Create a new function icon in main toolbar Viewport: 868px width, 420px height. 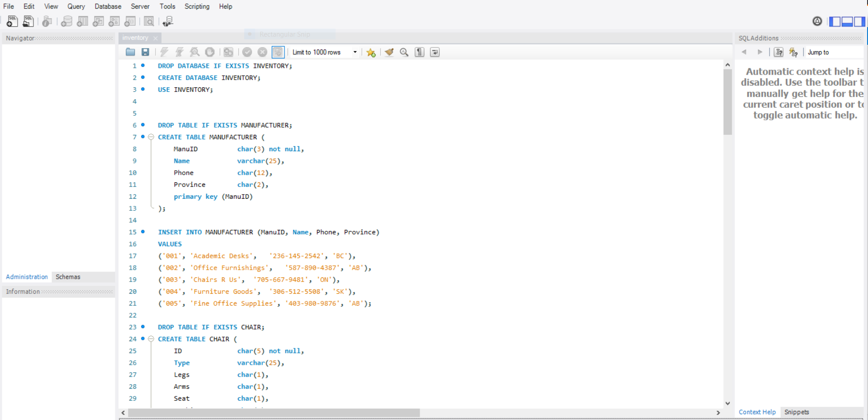coord(130,21)
